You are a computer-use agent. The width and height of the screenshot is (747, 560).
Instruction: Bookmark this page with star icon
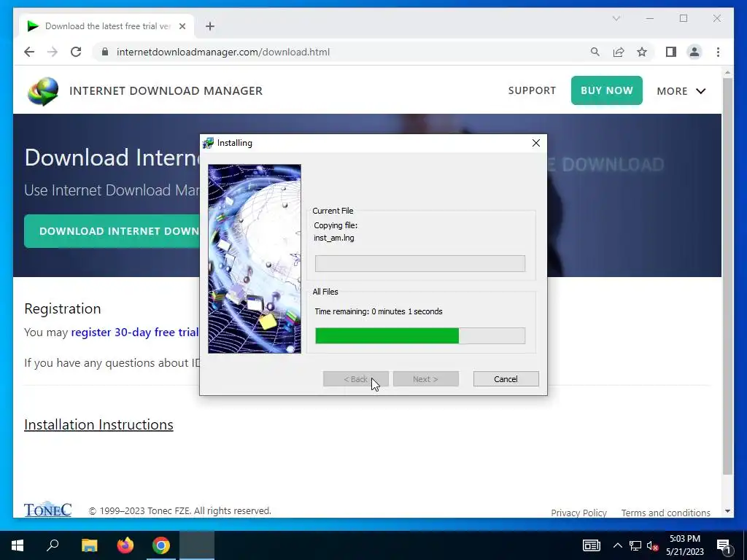pos(642,52)
